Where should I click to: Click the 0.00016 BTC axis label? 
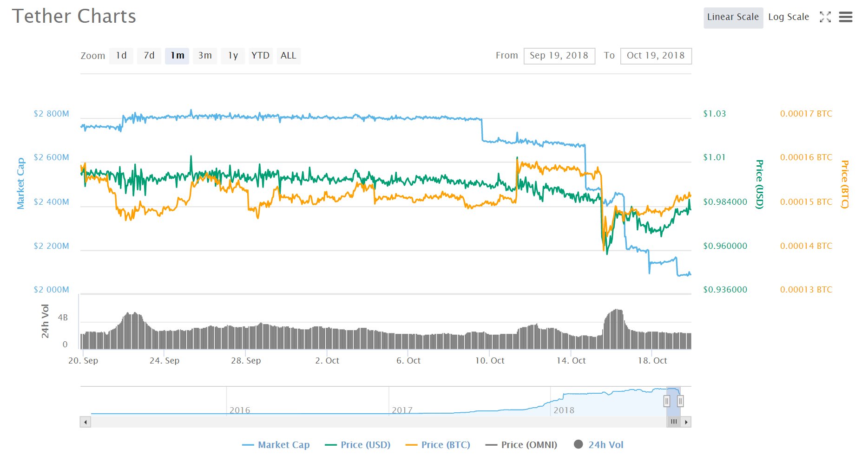point(806,157)
